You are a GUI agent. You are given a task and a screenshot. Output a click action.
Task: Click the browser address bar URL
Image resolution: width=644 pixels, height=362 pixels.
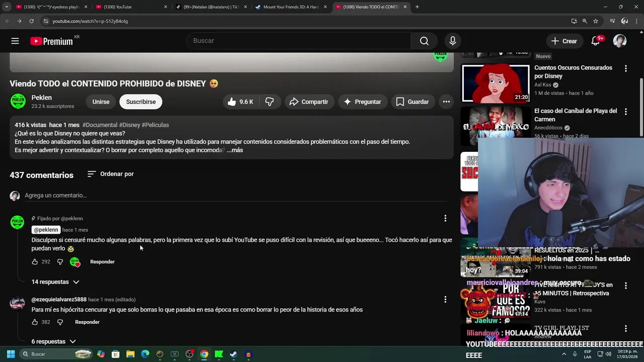(x=90, y=21)
